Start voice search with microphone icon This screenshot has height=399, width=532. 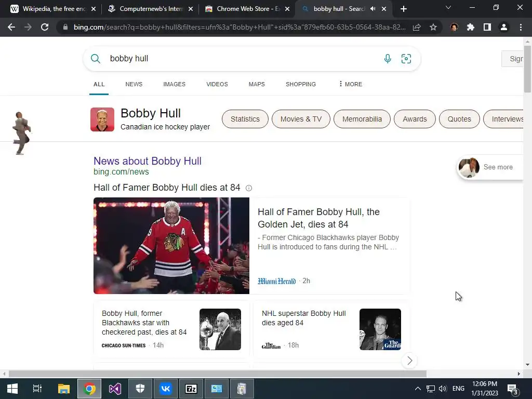(x=388, y=59)
